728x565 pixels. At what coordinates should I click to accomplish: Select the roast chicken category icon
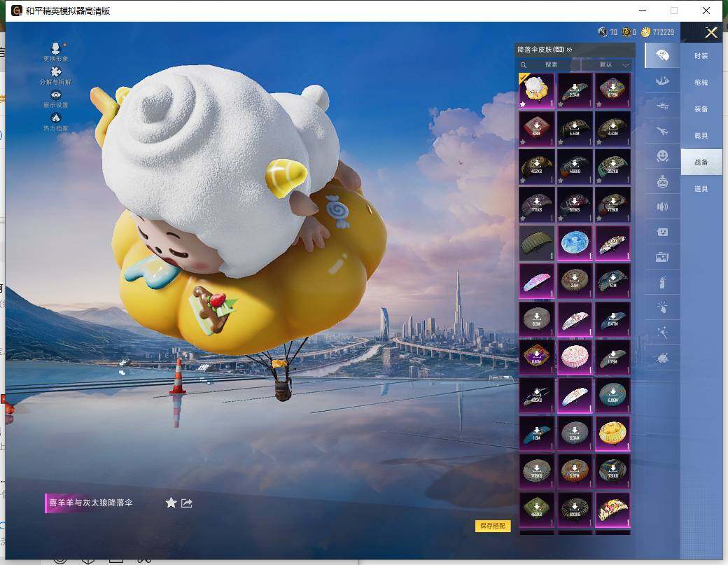pyautogui.click(x=662, y=358)
